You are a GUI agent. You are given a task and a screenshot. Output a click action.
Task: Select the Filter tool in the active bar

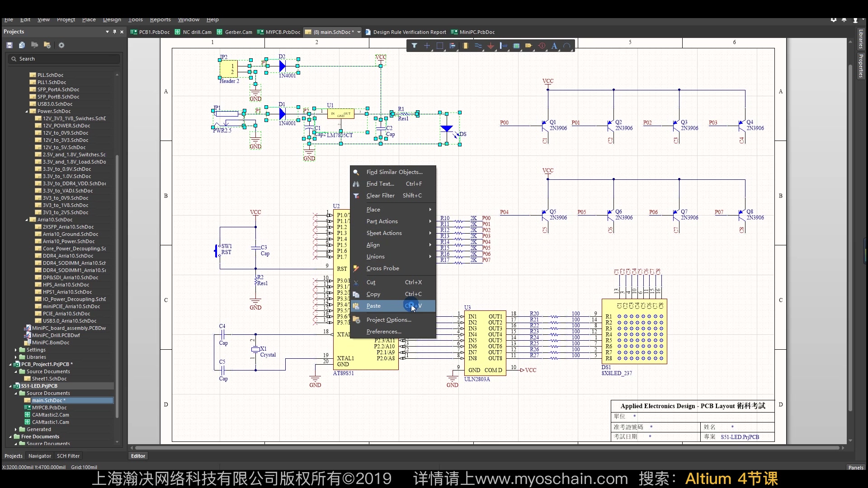pos(415,45)
